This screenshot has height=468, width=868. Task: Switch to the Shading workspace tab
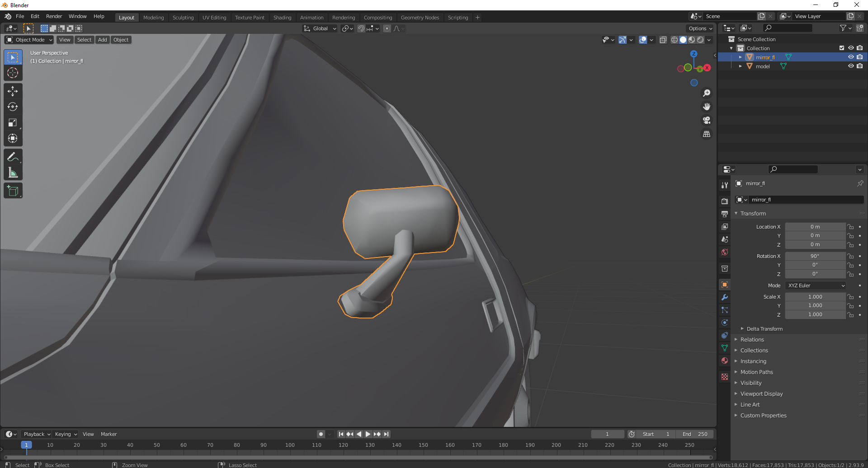(282, 18)
